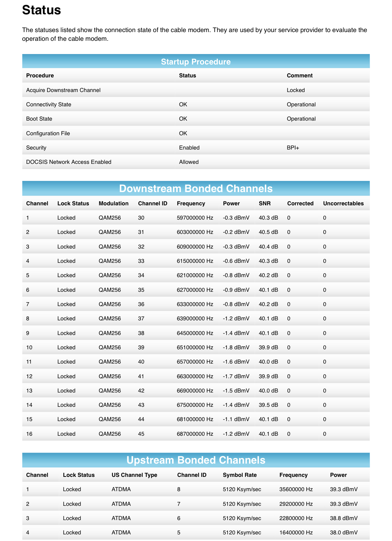The width and height of the screenshot is (392, 541).
Task: Click the Configuration File row
Action: 48,133
